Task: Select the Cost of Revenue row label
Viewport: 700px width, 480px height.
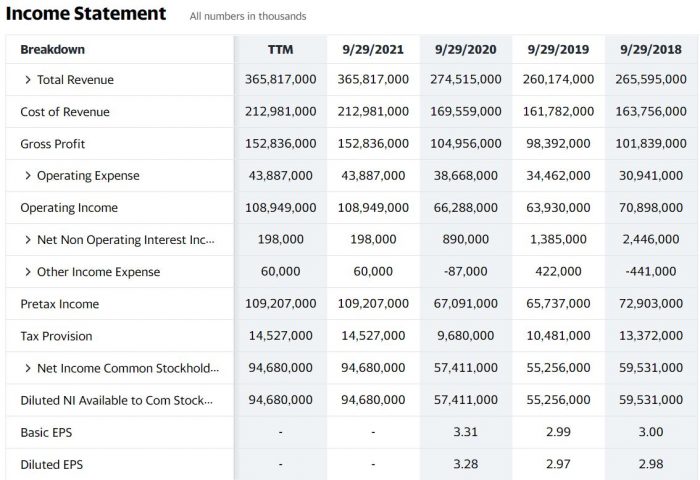Action: pos(65,112)
